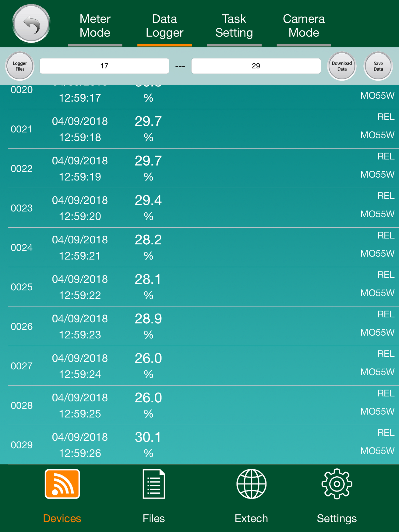Screen dimensions: 399x532
Task: Tap the 29.7 reading in row 0022
Action: pyautogui.click(x=148, y=161)
